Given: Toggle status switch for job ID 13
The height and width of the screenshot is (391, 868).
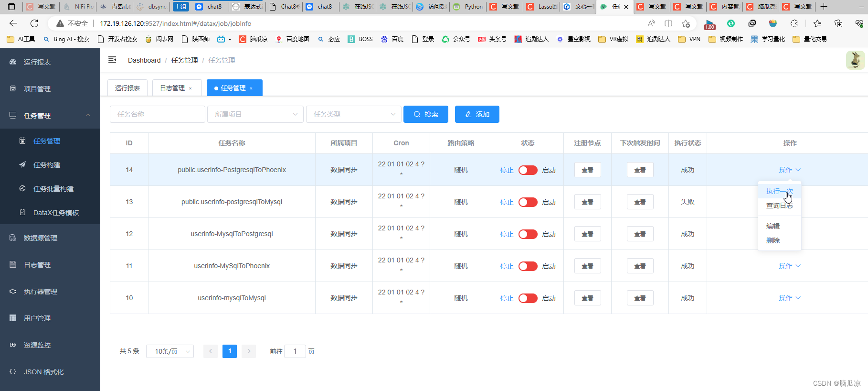Looking at the screenshot, I should click(x=528, y=202).
